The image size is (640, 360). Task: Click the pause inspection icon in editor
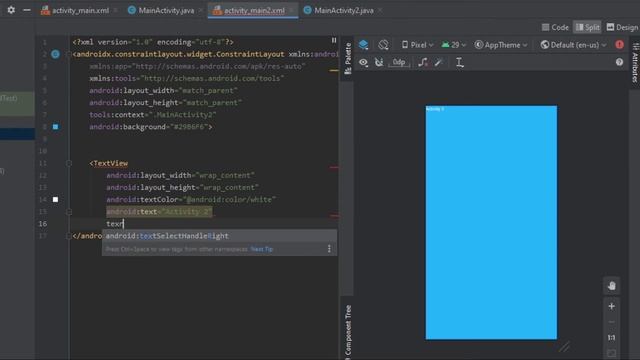(334, 40)
